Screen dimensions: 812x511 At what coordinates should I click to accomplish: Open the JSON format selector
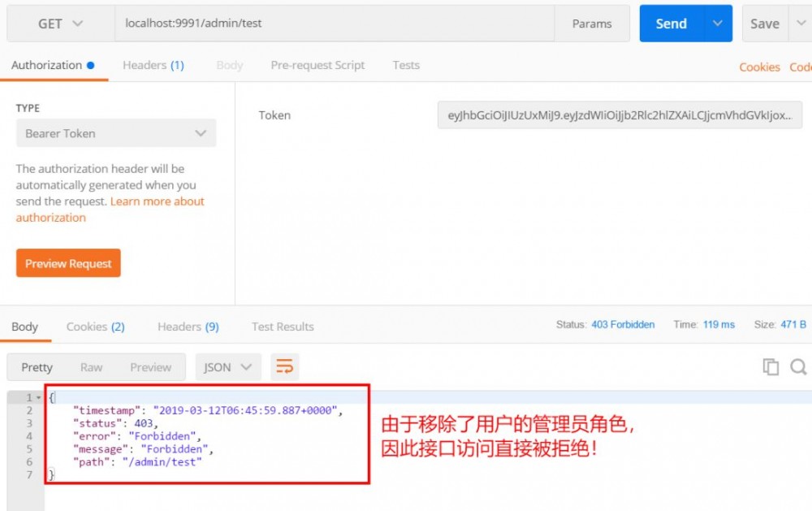228,366
